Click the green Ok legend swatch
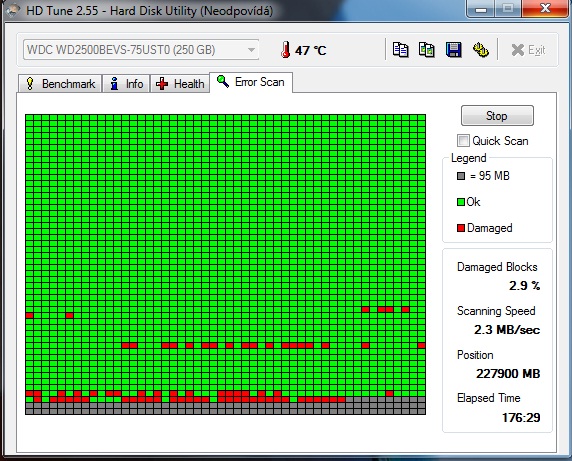 pos(461,202)
